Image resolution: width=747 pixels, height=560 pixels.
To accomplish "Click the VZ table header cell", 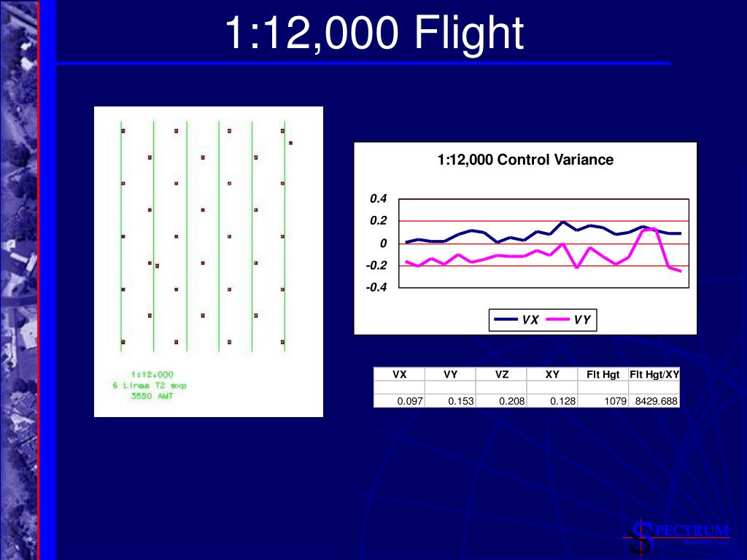I will point(502,374).
